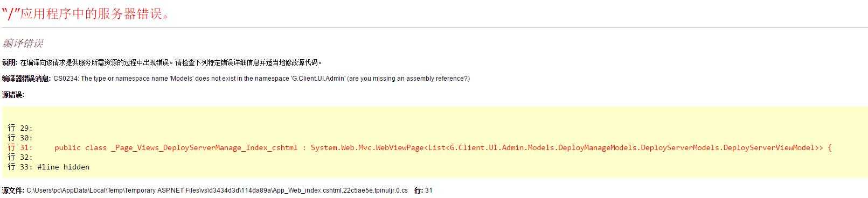Click the 源错误 label
This screenshot has height=198, width=868.
[x=13, y=95]
